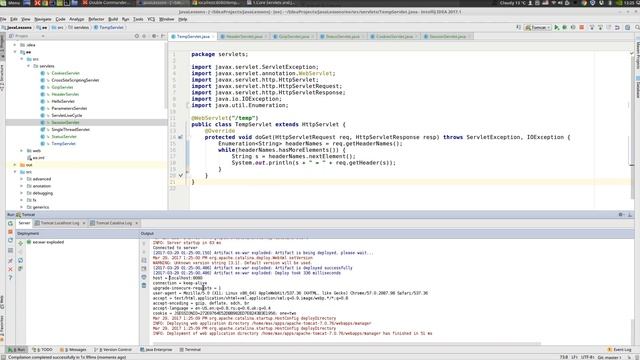Toggle the Favorites tool window on the left edge
Viewport: 640px width, 360px height.
2,327
